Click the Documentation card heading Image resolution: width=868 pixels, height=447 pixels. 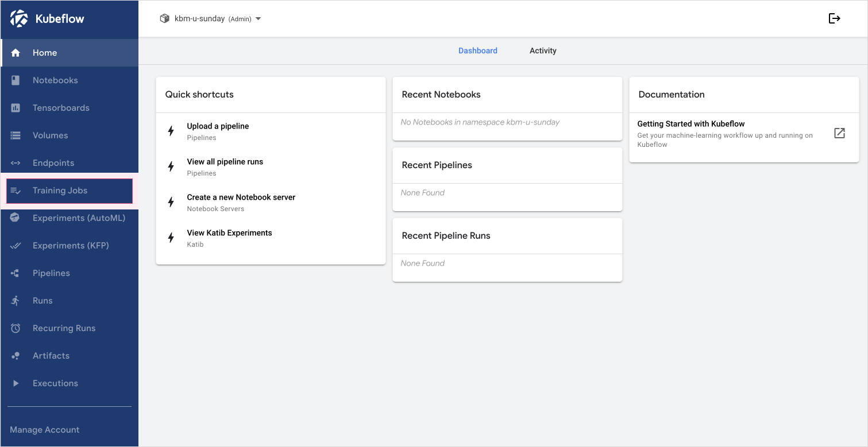[672, 95]
